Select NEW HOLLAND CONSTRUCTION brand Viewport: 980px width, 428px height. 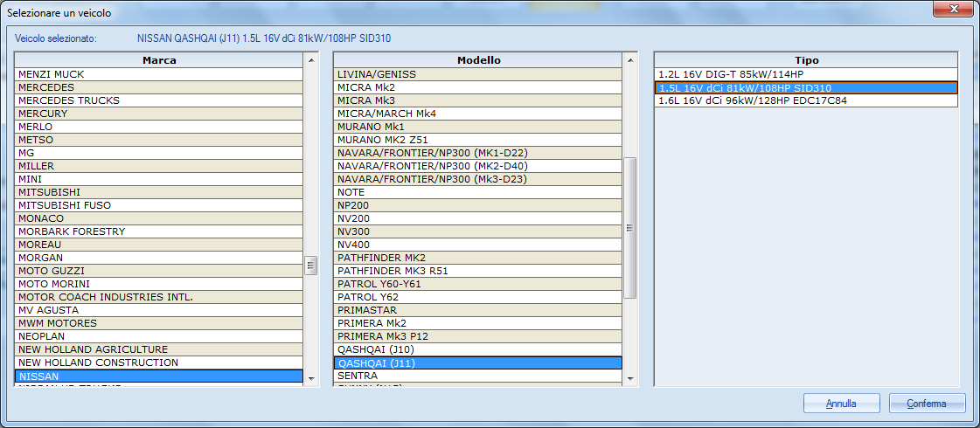(159, 363)
